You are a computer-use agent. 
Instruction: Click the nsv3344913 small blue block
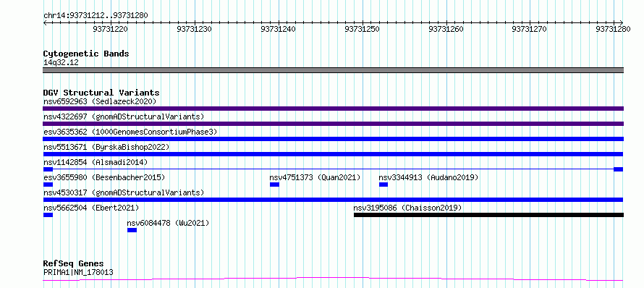click(384, 185)
